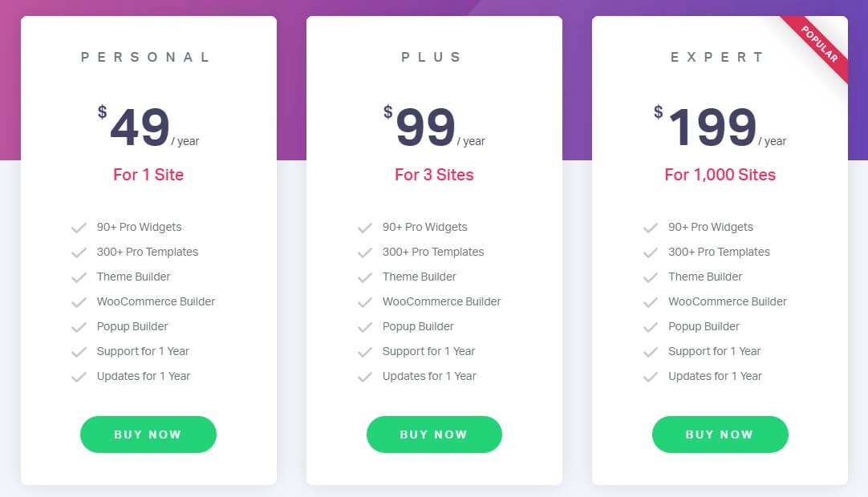Select the EXPERT plan heading
The height and width of the screenshot is (497, 868).
pyautogui.click(x=717, y=57)
